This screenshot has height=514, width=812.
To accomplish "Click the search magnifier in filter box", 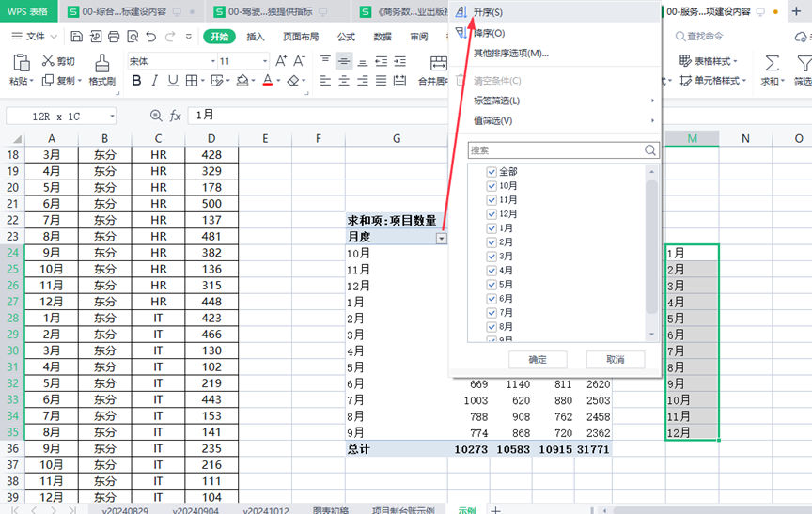I will (x=650, y=150).
